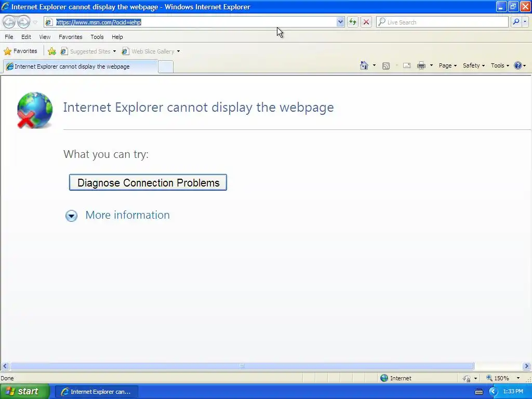532x399 pixels.
Task: Open the recent pages dropdown beside Forward
Action: click(35, 22)
